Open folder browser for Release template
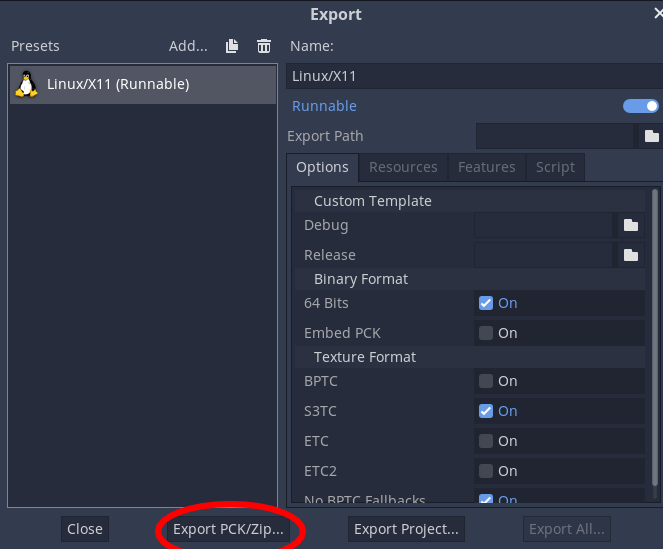This screenshot has height=549, width=663. click(x=631, y=255)
